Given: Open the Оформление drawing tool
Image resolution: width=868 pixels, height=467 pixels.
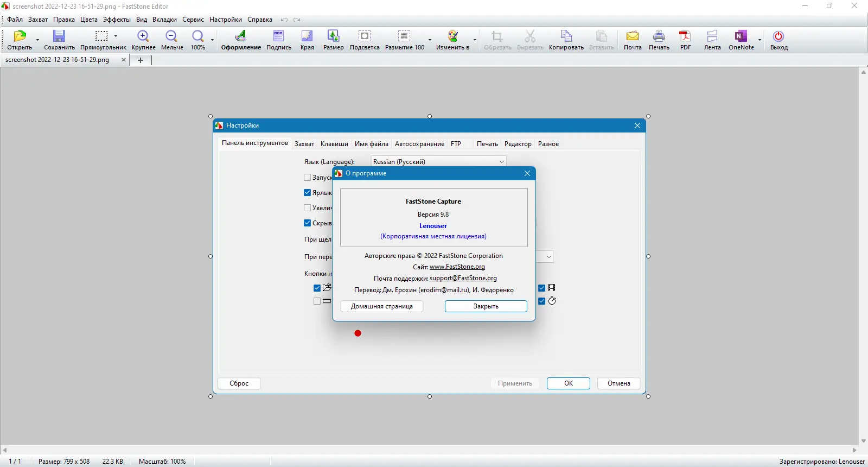Looking at the screenshot, I should point(240,36).
